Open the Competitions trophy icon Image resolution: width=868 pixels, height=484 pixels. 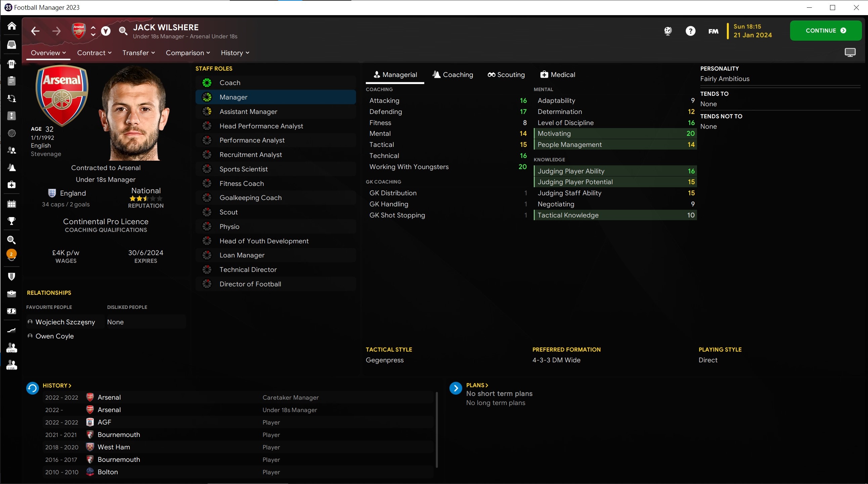12,221
